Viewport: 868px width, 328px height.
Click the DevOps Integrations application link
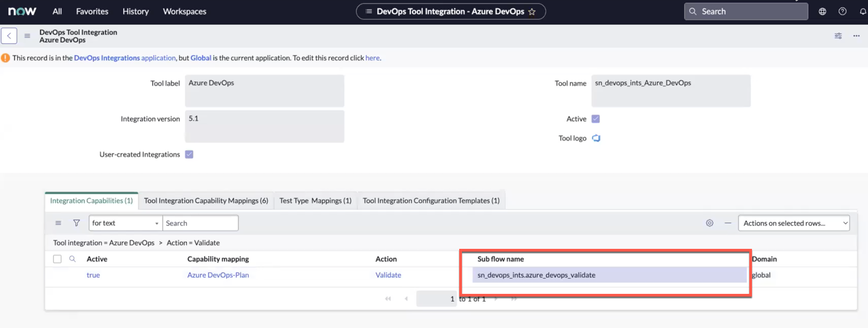(125, 58)
